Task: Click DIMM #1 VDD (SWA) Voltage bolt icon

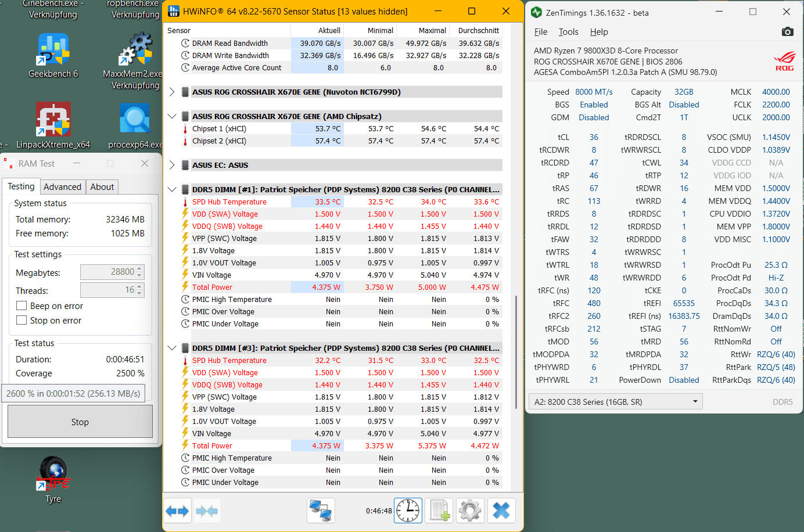Action: click(185, 214)
